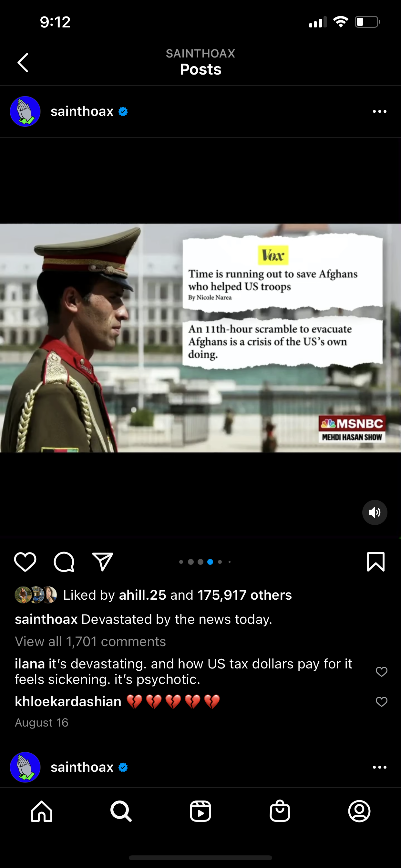Open the khloekardashian profile from the comment
This screenshot has height=868, width=401.
68,702
